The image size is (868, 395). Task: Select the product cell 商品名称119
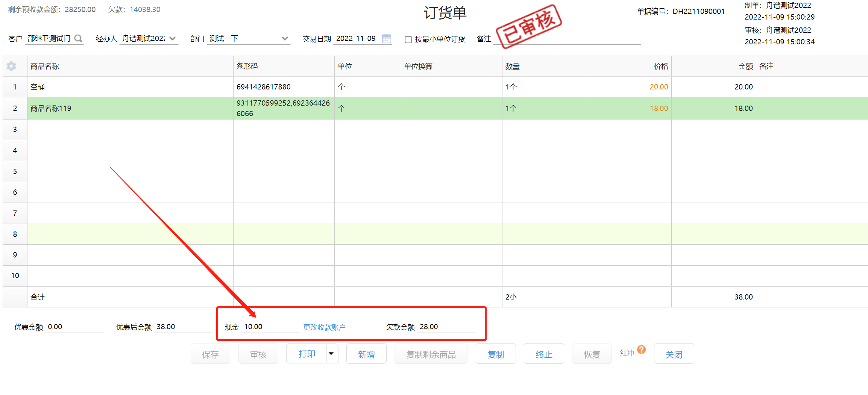pyautogui.click(x=130, y=108)
